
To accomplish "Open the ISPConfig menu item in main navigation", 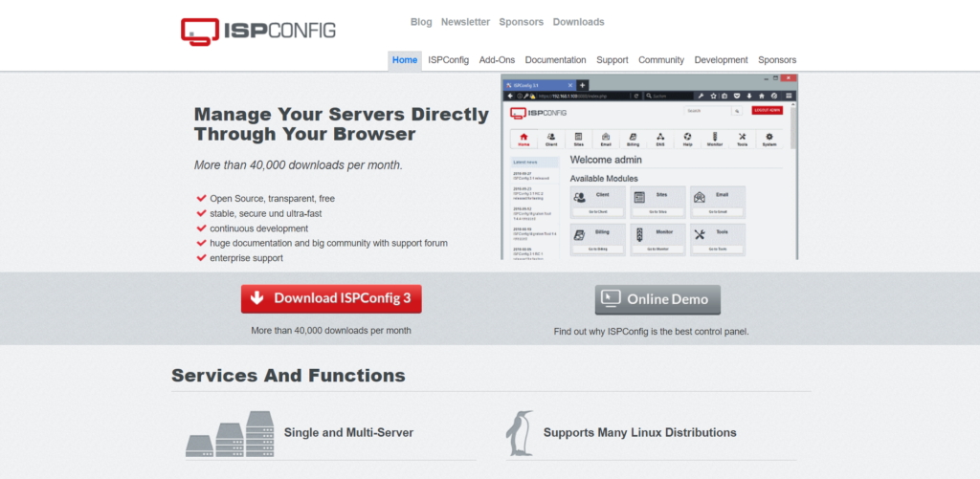I will coord(448,60).
